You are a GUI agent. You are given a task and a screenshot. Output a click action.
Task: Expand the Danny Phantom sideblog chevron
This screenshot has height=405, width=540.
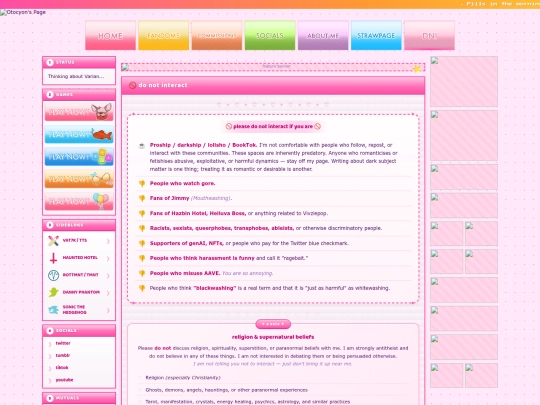point(108,293)
